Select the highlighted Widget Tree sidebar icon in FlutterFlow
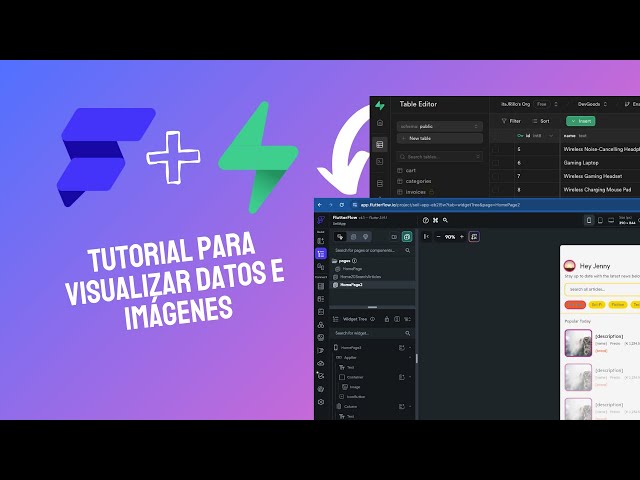 [x=321, y=254]
